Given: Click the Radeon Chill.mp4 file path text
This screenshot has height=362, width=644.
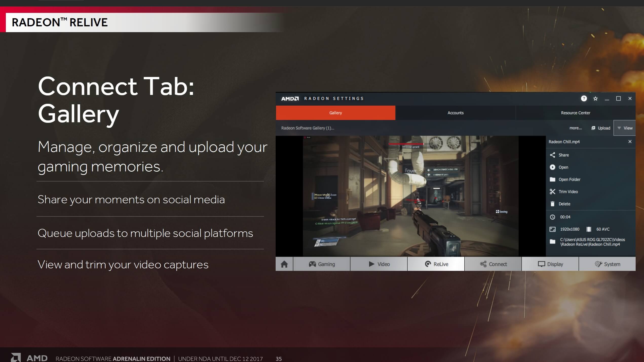Looking at the screenshot, I should point(592,242).
